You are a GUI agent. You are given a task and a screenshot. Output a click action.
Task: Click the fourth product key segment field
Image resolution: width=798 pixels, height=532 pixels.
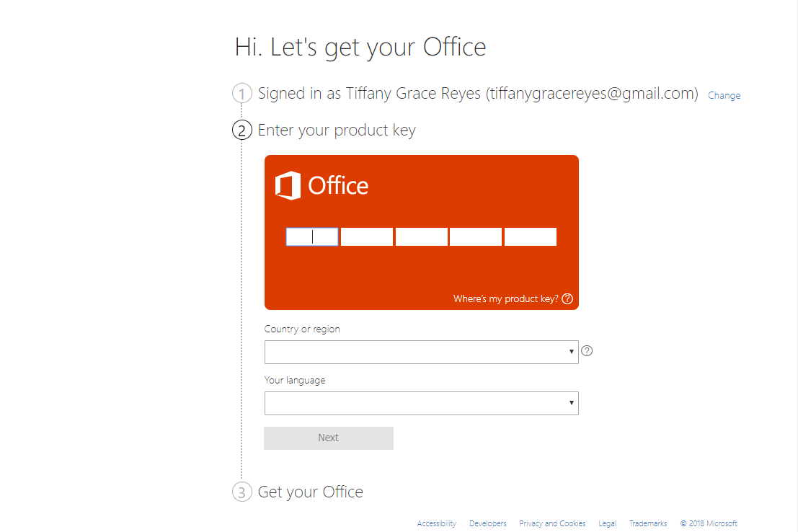[476, 236]
